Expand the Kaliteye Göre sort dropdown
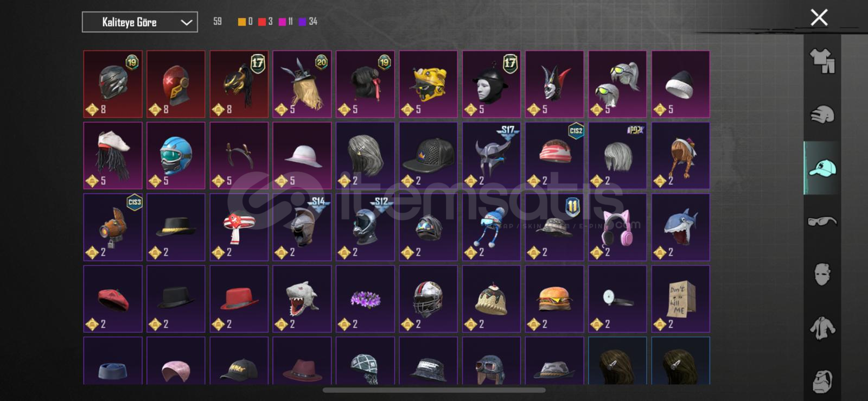The width and height of the screenshot is (868, 401). coord(140,22)
